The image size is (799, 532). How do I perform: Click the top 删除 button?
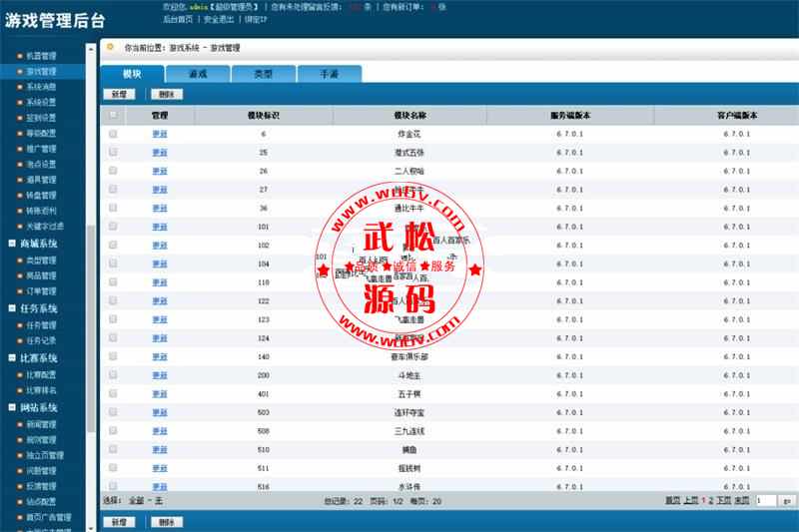pos(167,94)
